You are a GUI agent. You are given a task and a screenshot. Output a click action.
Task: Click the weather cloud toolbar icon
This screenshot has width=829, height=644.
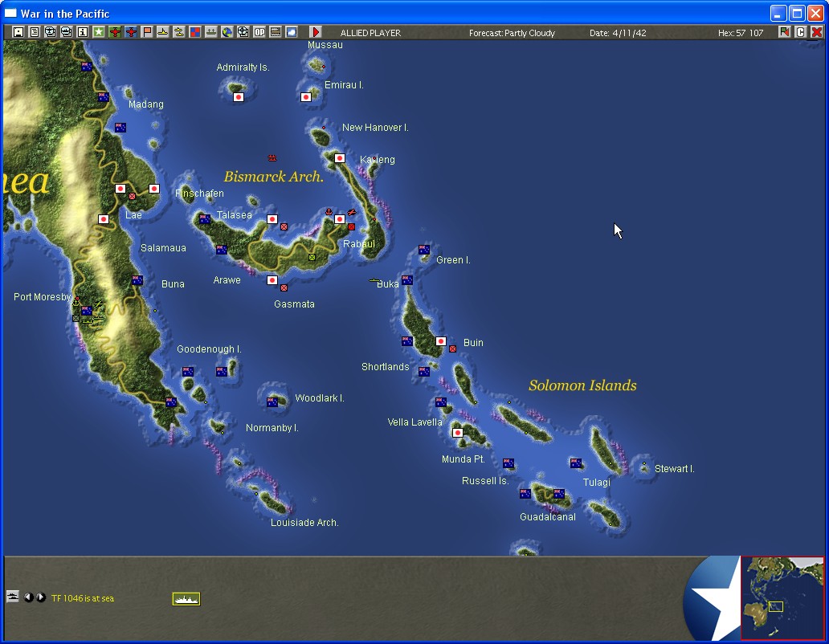[292, 32]
